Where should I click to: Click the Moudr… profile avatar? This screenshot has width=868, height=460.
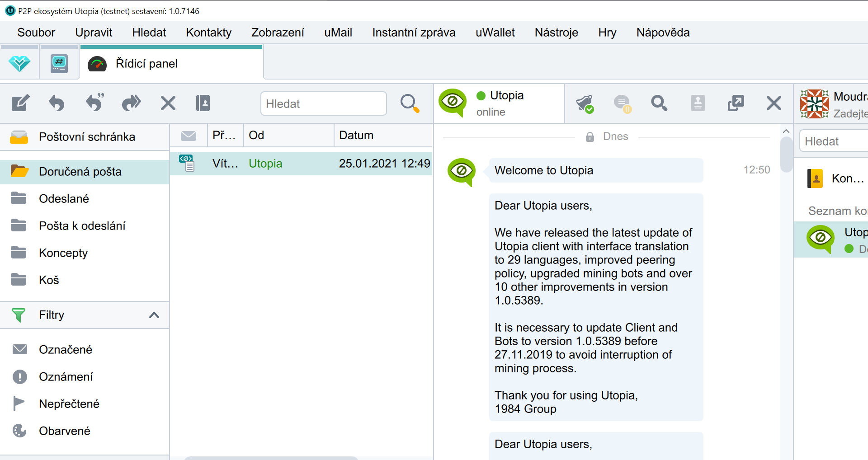(x=815, y=104)
